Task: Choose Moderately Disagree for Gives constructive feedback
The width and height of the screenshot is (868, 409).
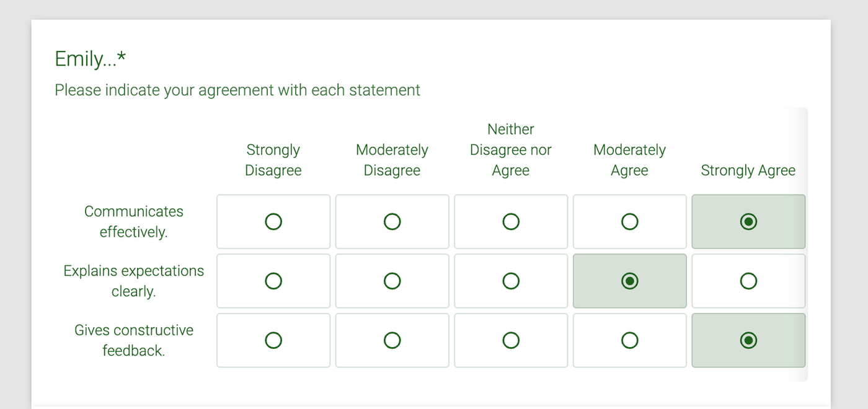Action: [392, 340]
